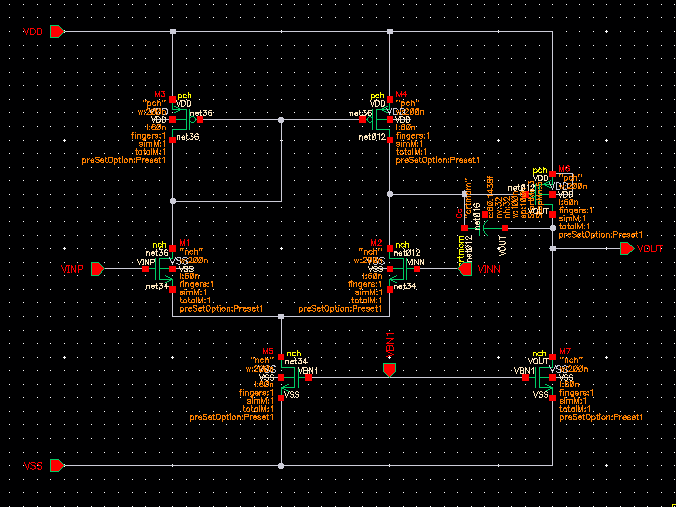Select PMOS transistor M4 symbol
Image resolution: width=676 pixels, height=507 pixels.
(377, 120)
